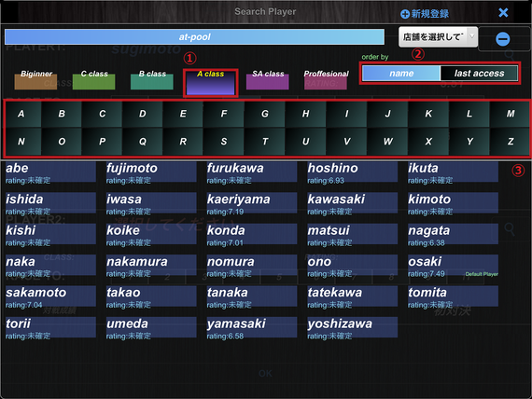
Task: Filter names by letter L
Action: pyautogui.click(x=469, y=114)
